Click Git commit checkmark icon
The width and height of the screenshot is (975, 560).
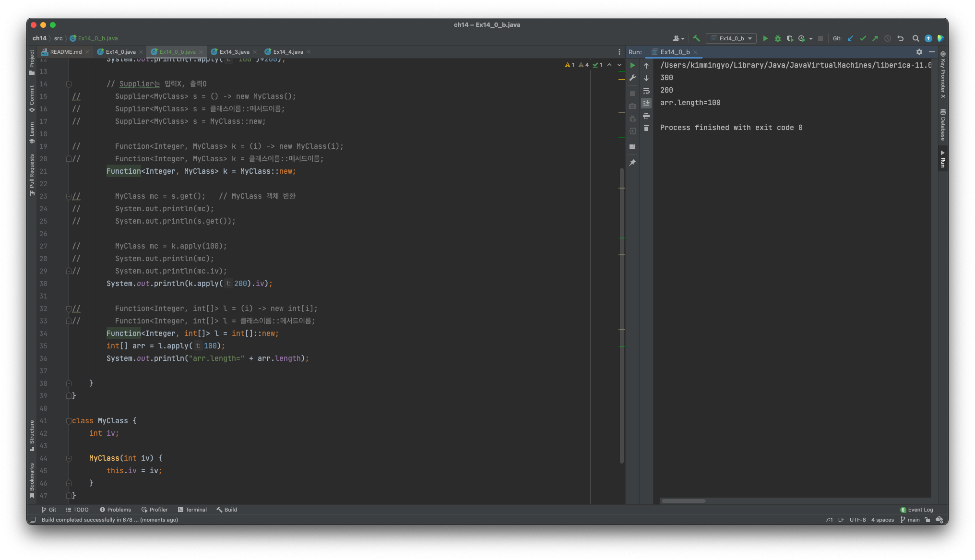tap(863, 38)
